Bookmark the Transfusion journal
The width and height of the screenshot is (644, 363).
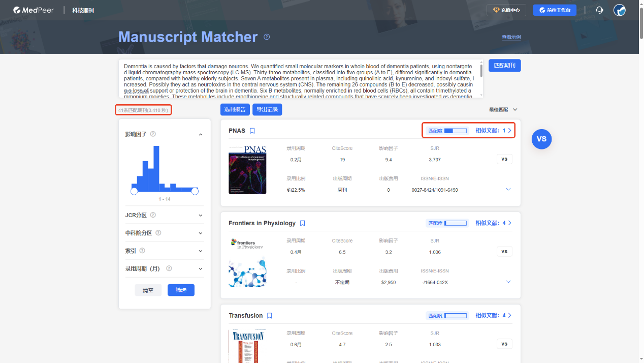270,316
